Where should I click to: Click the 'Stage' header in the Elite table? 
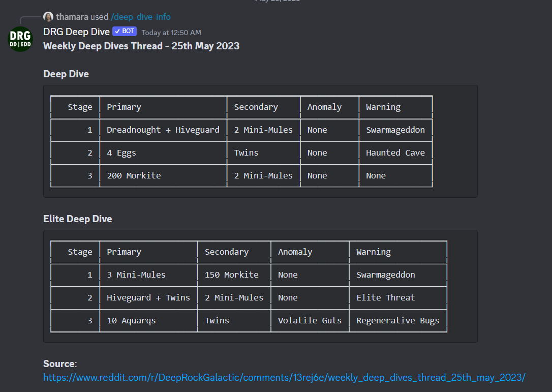click(x=80, y=252)
